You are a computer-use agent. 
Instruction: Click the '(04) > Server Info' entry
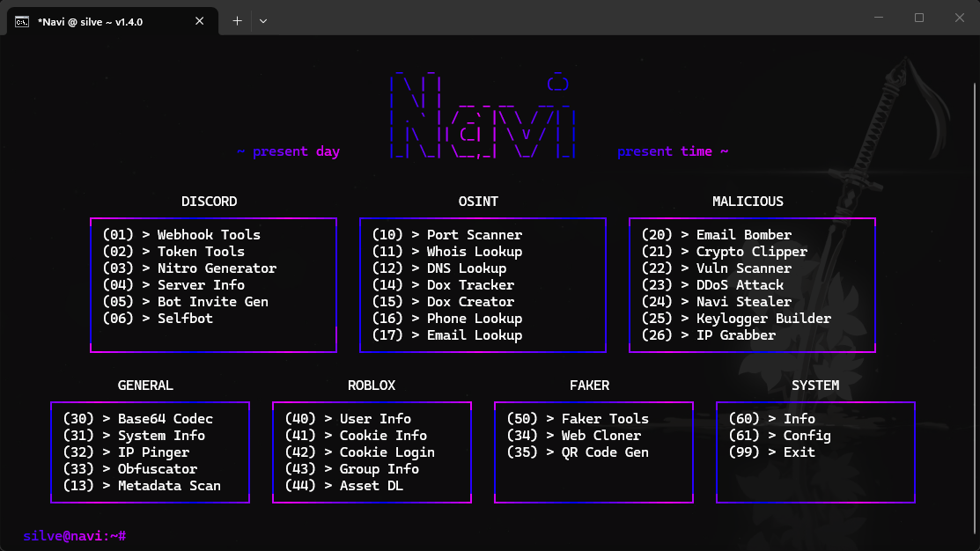click(x=173, y=285)
